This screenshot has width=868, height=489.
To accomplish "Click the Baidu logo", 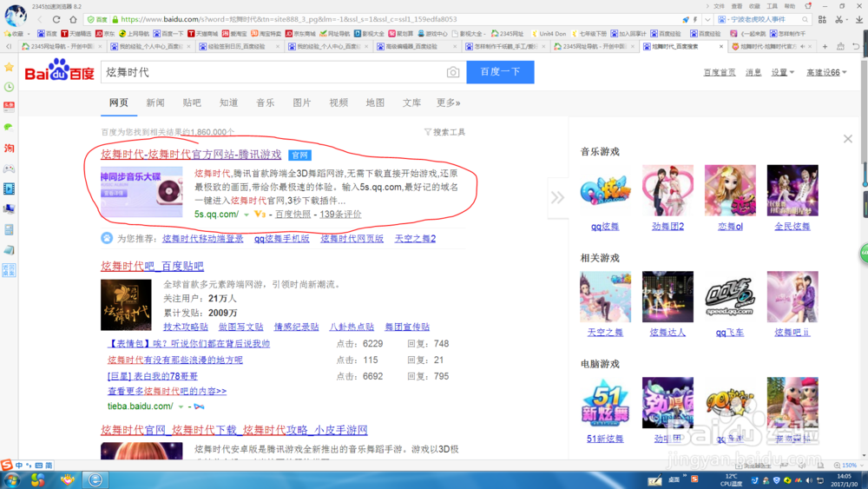I will click(x=59, y=71).
